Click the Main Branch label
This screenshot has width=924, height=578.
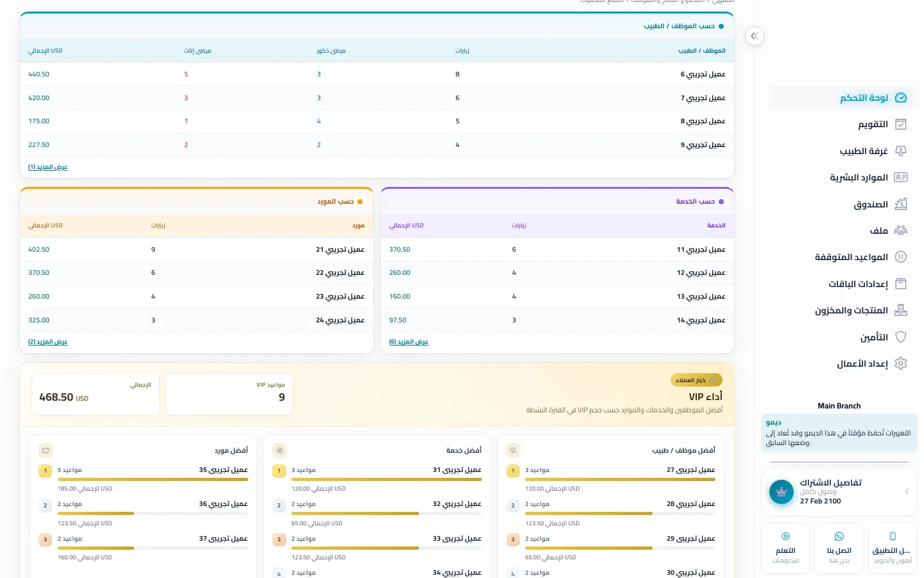[839, 406]
